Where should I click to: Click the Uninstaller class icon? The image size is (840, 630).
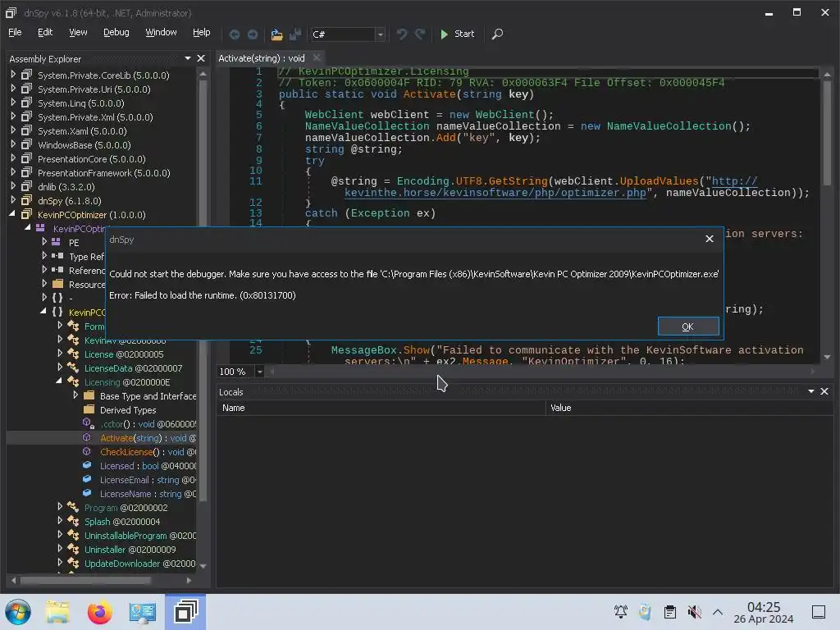(73, 549)
